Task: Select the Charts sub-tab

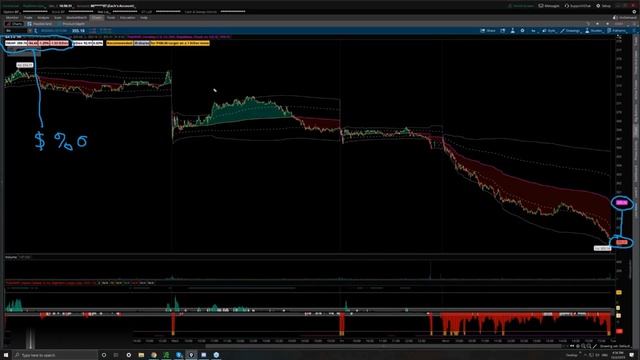Action: [14, 24]
